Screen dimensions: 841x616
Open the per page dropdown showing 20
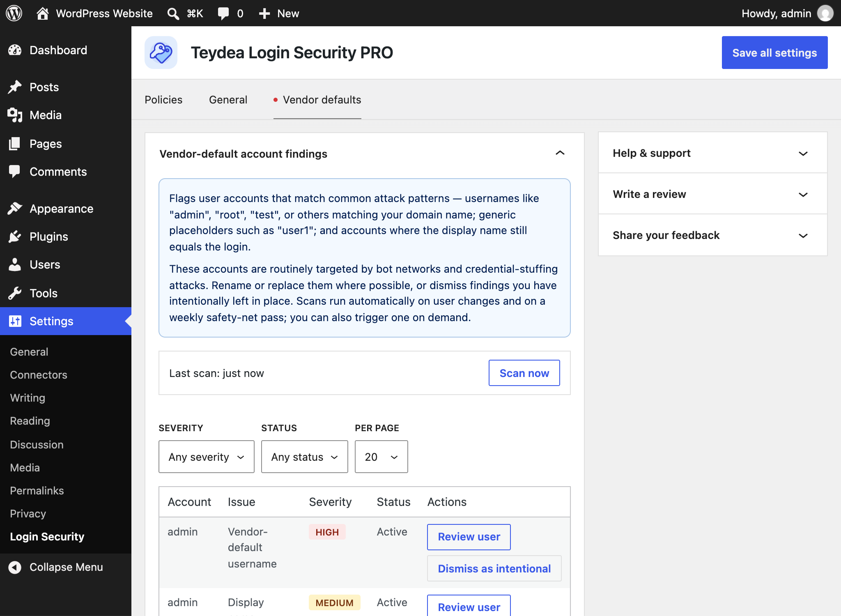coord(381,457)
